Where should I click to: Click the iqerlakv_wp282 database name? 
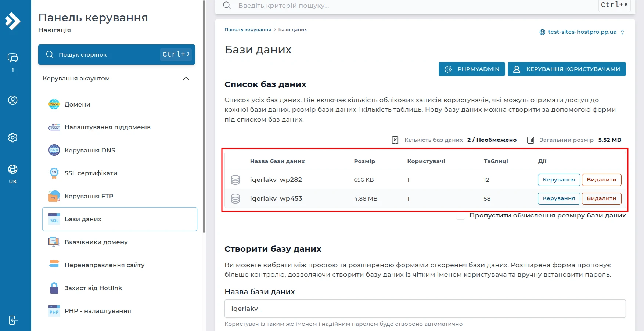276,180
